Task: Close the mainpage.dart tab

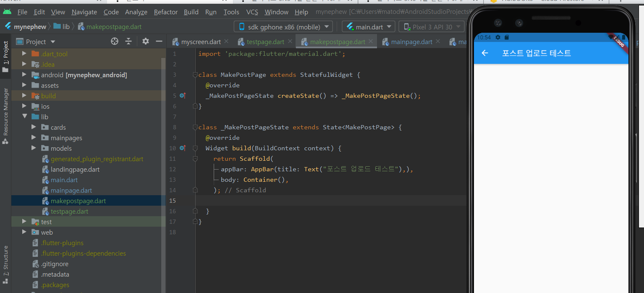Action: [x=438, y=41]
